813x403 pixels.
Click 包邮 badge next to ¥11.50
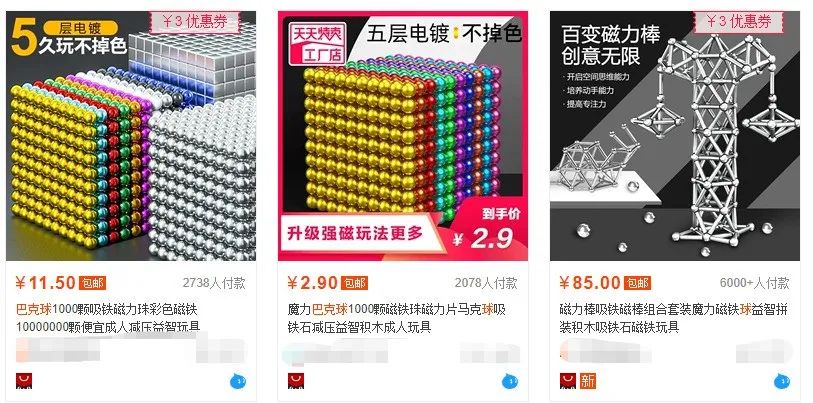(x=92, y=283)
